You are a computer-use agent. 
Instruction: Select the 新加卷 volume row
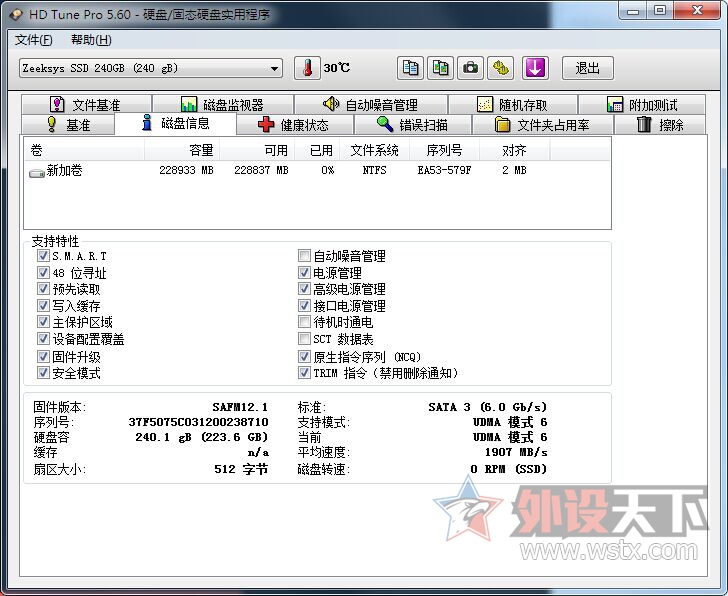pos(317,170)
